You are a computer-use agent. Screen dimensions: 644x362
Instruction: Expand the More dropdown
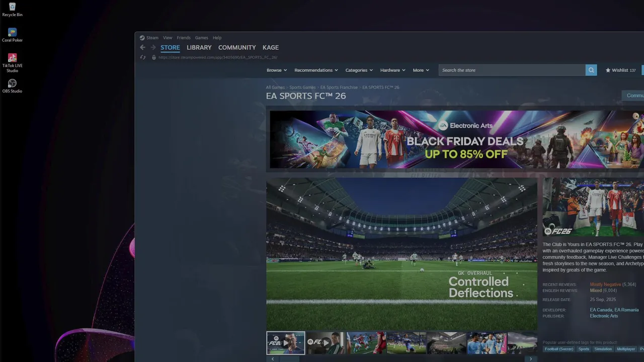pos(421,70)
